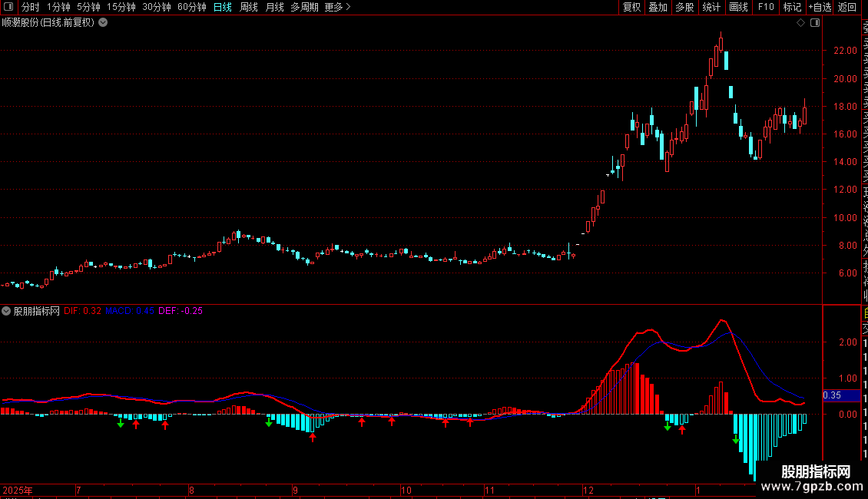Click the 6.00 price axis label
The image size is (868, 499).
(x=847, y=273)
